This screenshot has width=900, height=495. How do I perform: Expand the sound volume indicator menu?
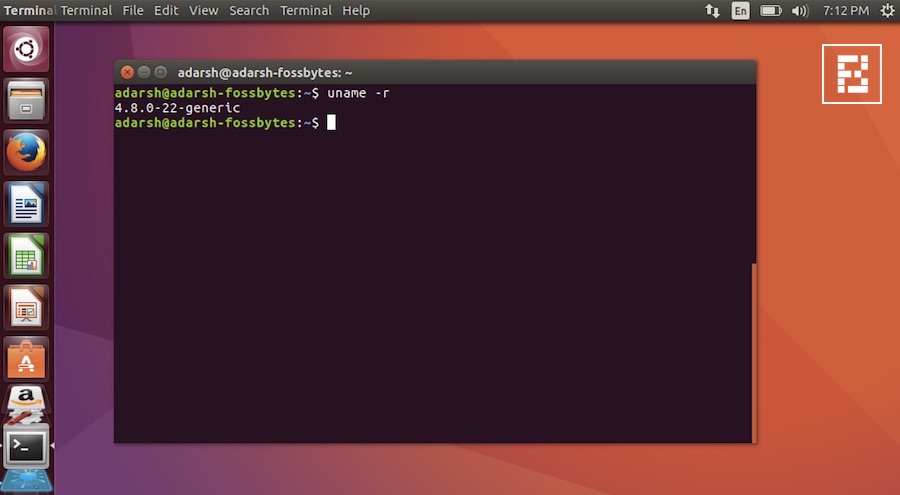point(800,11)
